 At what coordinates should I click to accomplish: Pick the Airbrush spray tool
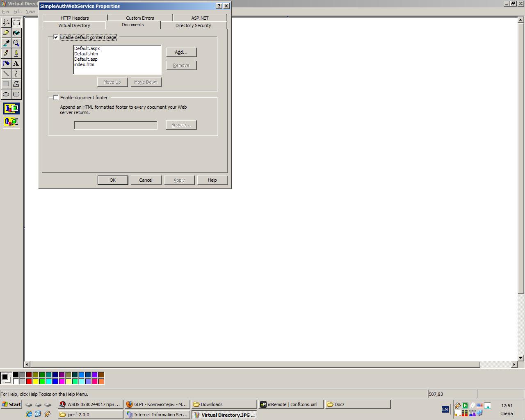pos(6,64)
